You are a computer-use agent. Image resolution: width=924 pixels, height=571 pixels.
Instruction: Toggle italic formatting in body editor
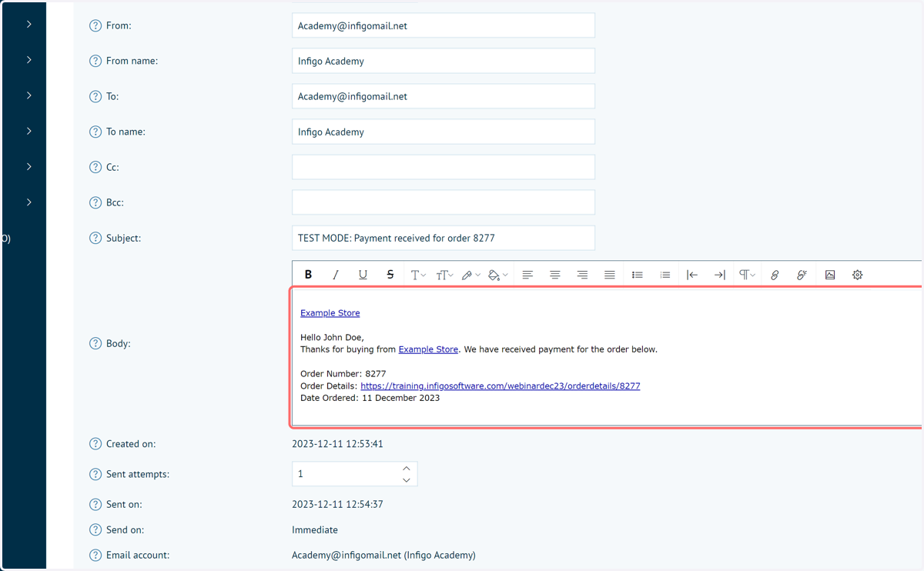336,275
